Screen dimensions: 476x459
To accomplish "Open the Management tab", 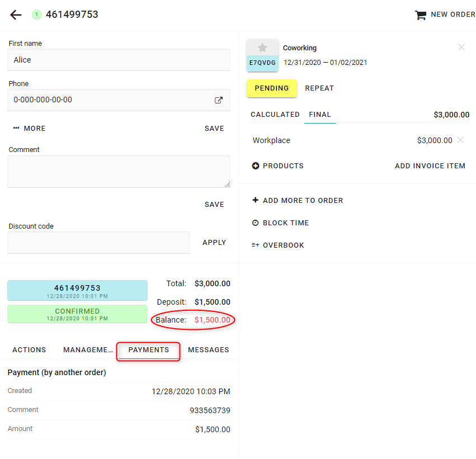I will coord(88,350).
